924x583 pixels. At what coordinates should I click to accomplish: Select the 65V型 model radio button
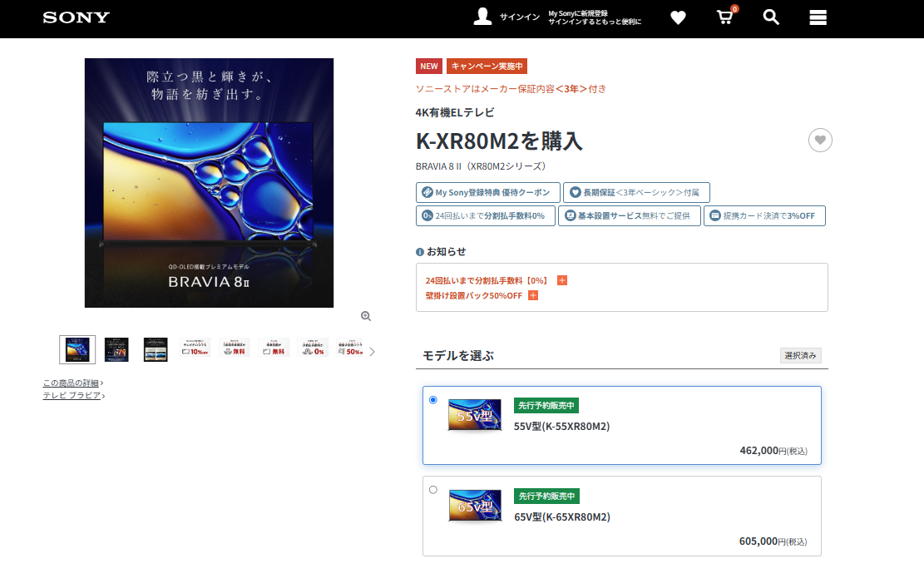tap(433, 490)
